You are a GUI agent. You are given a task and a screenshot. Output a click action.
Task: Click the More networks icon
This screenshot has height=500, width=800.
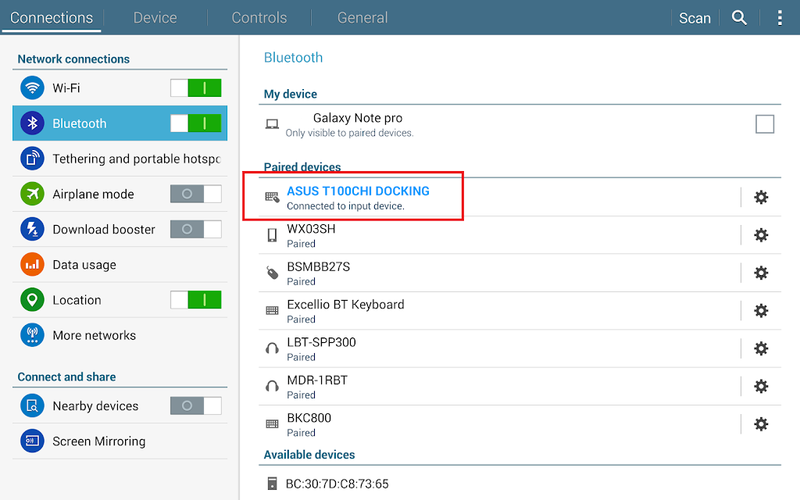[32, 335]
